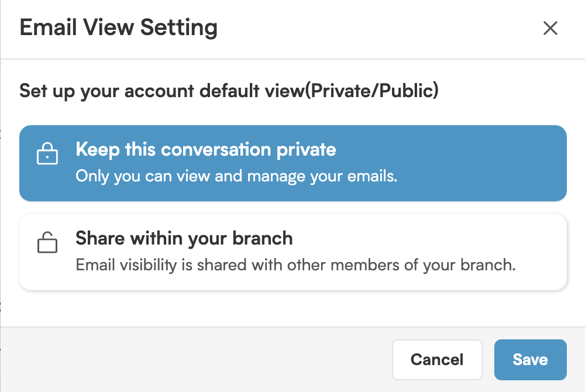Viewport: 585px width, 392px height.
Task: Tap the lock icon beside the private option
Action: click(x=47, y=154)
